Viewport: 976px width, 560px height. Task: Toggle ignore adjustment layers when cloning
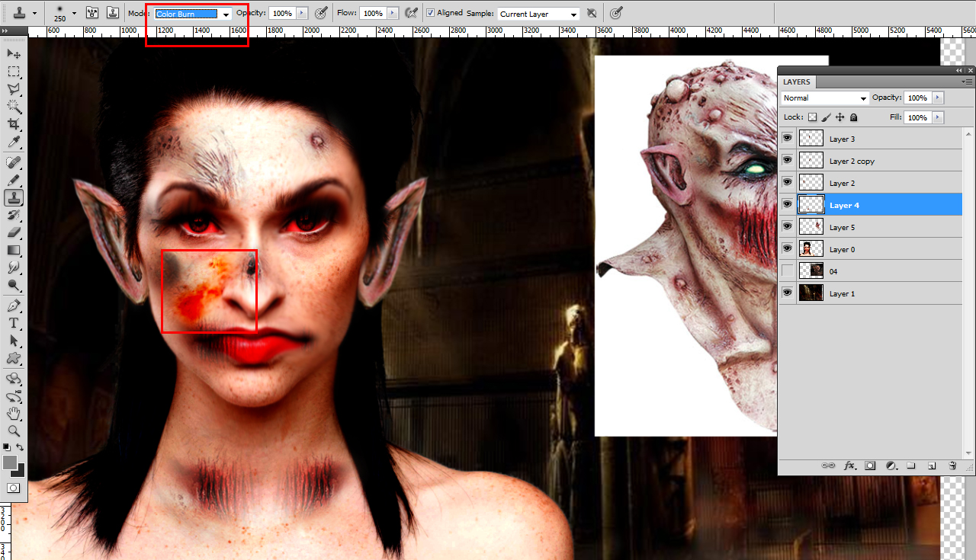click(592, 13)
